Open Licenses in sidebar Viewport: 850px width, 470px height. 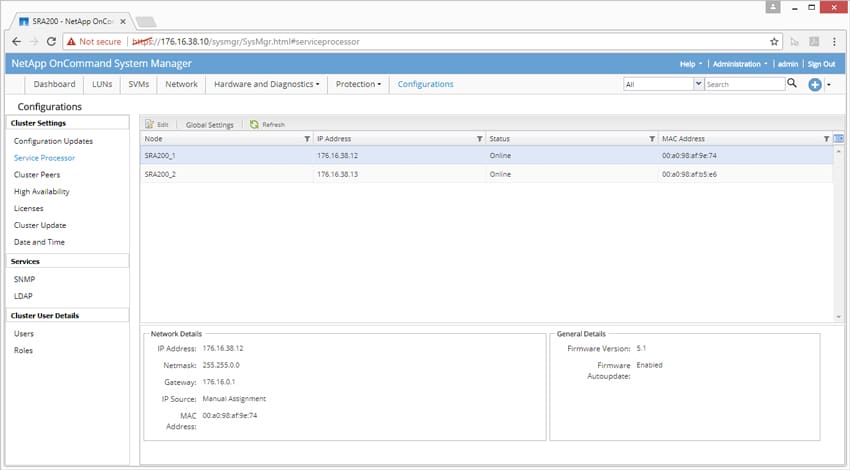pos(29,208)
